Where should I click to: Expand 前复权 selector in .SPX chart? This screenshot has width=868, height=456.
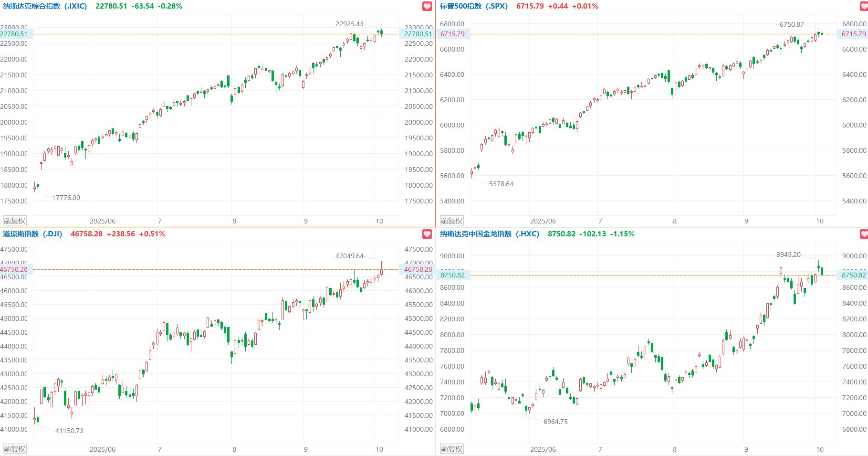point(451,221)
